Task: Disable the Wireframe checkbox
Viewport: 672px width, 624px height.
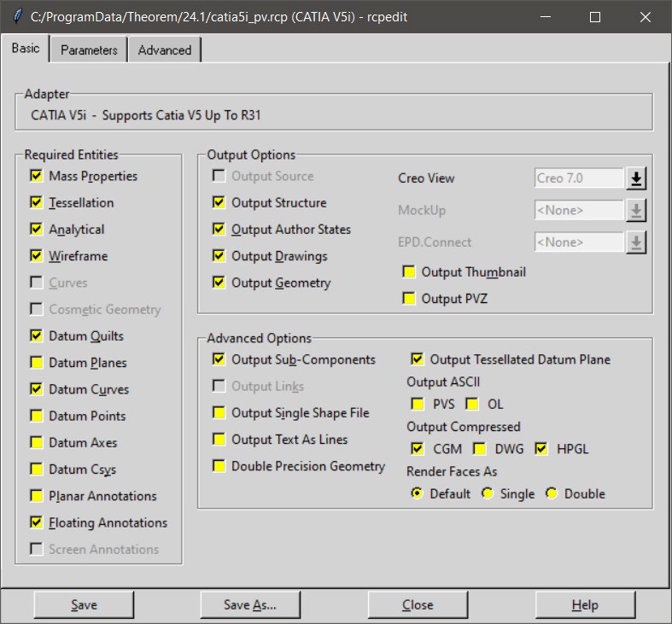Action: pos(37,256)
